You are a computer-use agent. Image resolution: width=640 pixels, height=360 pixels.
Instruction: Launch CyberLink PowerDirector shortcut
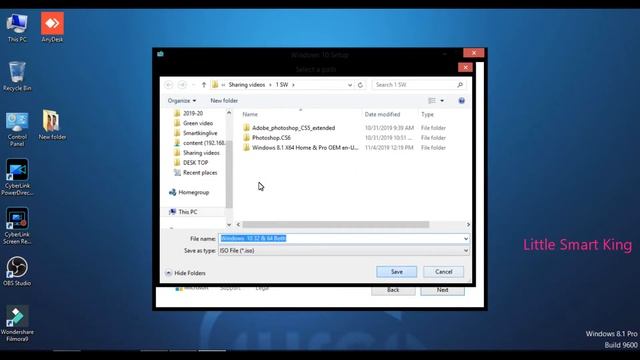[x=17, y=178]
